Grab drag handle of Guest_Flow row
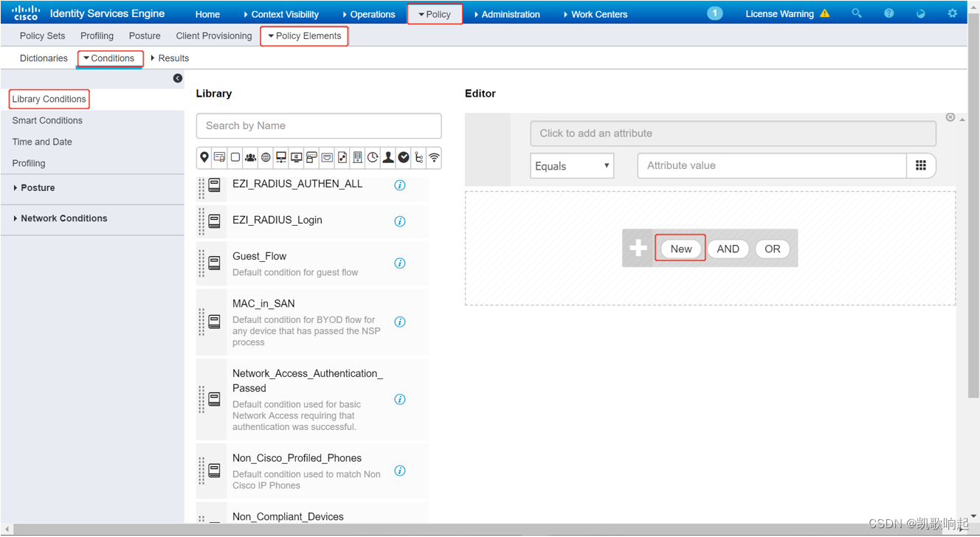980x537 pixels. 201,263
